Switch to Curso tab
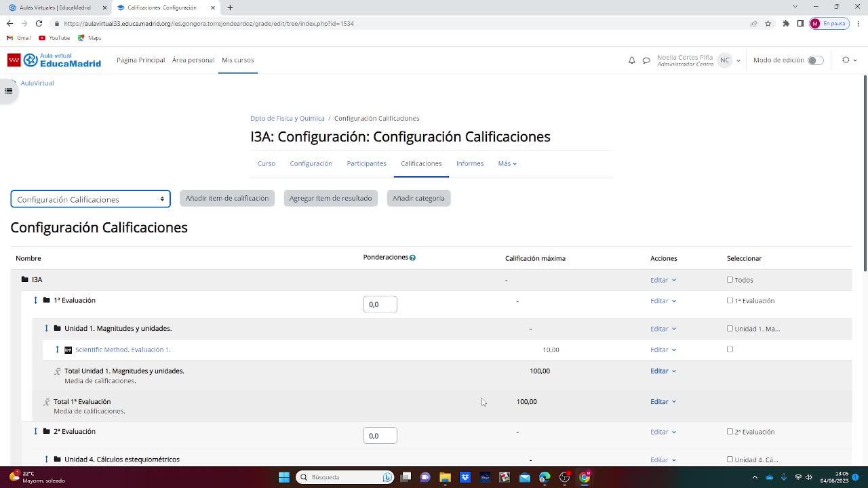Screen dimensions: 868x488 pos(267,163)
